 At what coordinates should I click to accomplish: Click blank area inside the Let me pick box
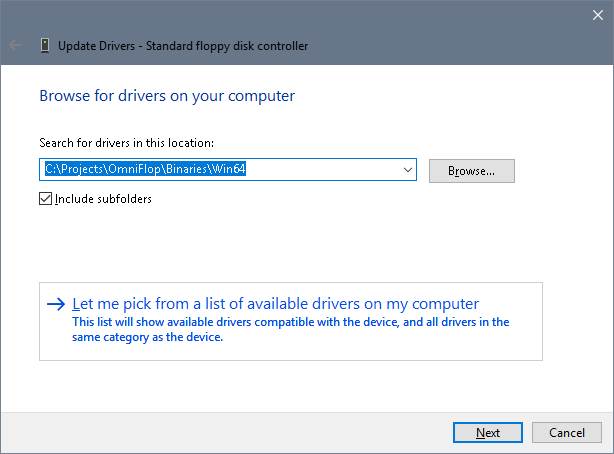pos(520,345)
